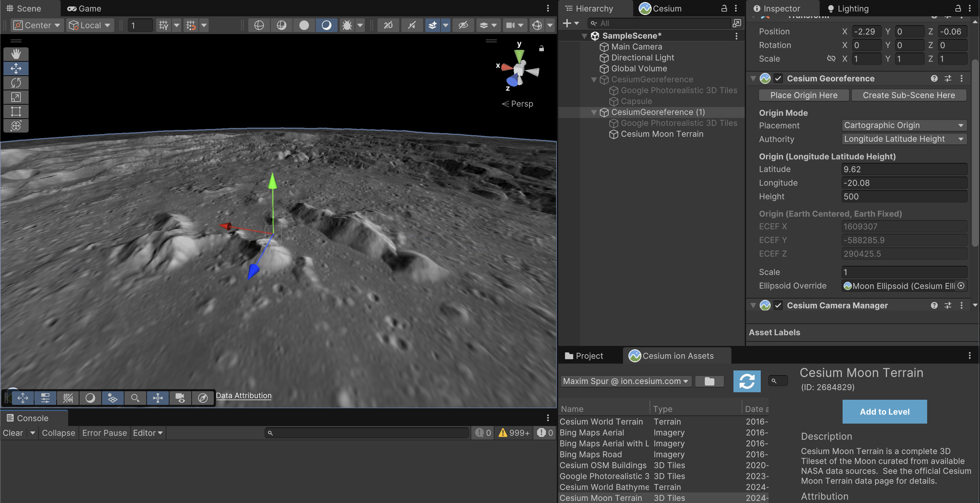This screenshot has height=503, width=980.
Task: Click the shaded sphere draw mode icon
Action: 326,26
